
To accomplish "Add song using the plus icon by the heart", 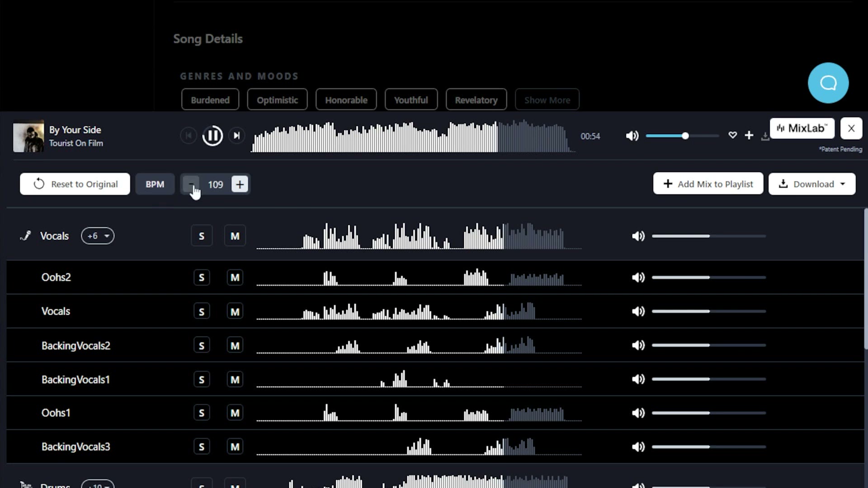I will pos(749,135).
